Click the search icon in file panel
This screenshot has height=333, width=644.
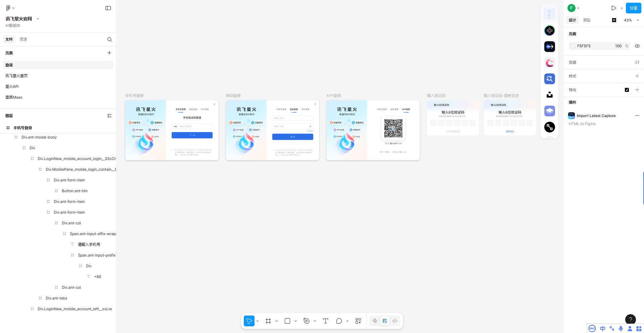point(109,39)
